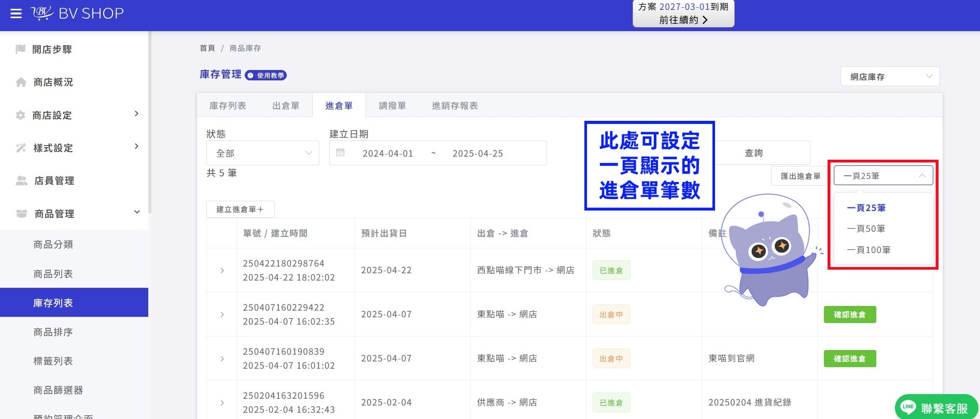980x419 pixels.
Task: Switch to the 調撥單 tab
Action: point(392,105)
